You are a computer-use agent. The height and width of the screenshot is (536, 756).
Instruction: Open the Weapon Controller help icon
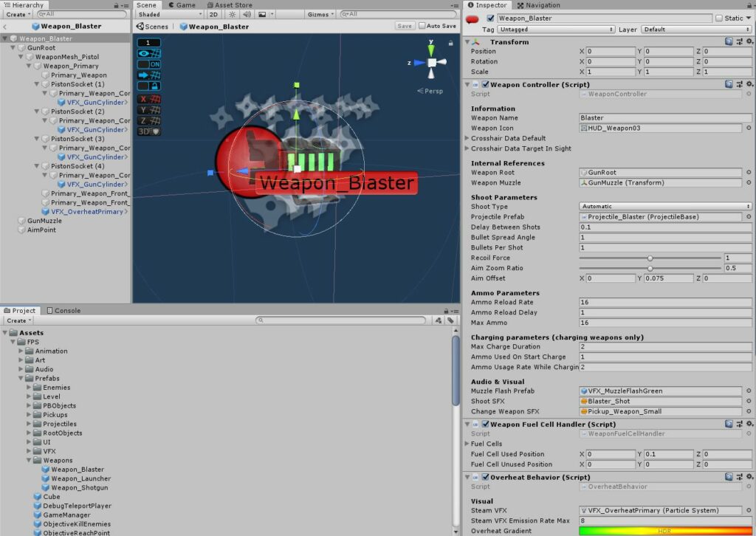pos(729,84)
